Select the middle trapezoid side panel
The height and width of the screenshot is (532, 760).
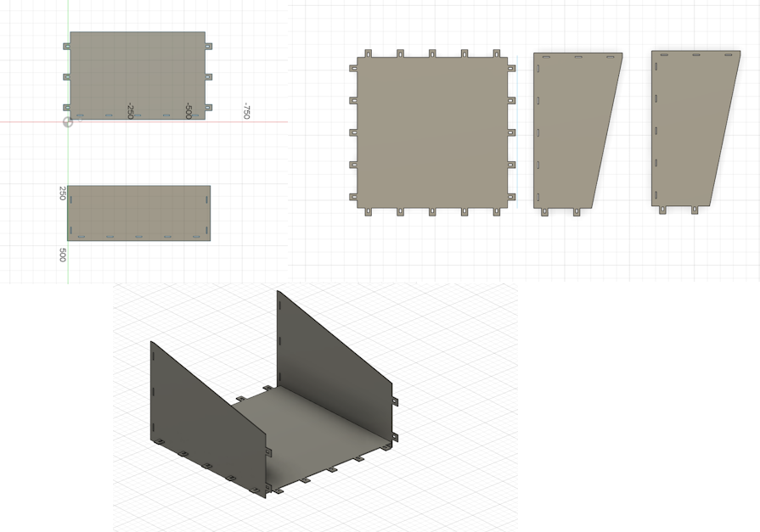tap(572, 132)
